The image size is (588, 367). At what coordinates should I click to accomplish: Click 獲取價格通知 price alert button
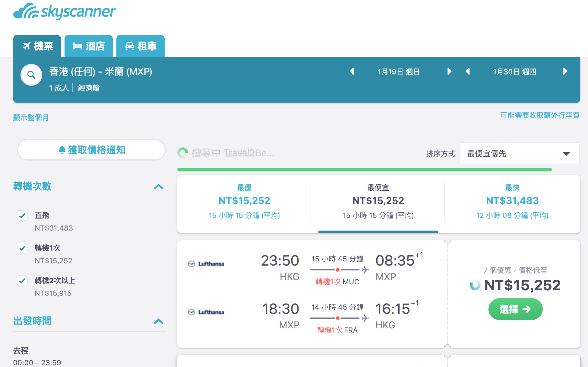(x=91, y=150)
